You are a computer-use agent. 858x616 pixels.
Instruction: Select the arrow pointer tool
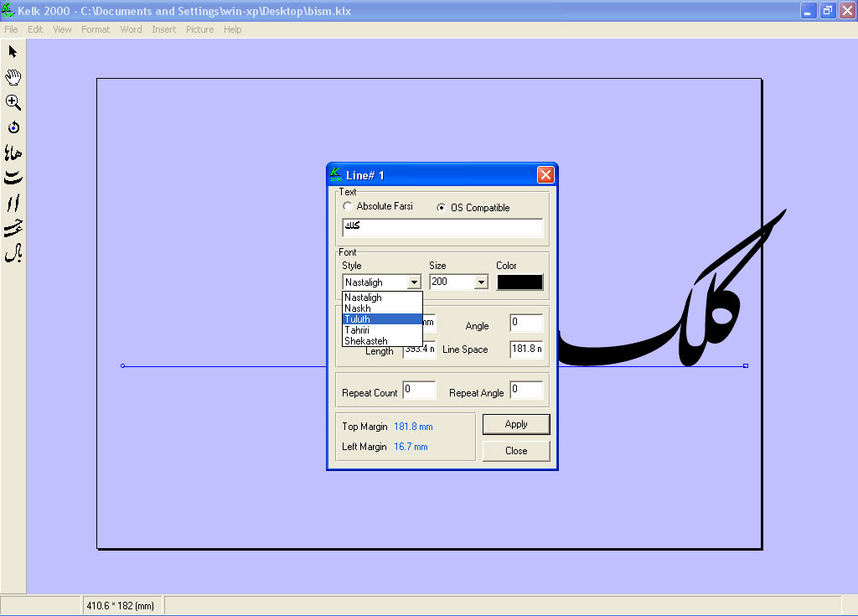tap(13, 51)
